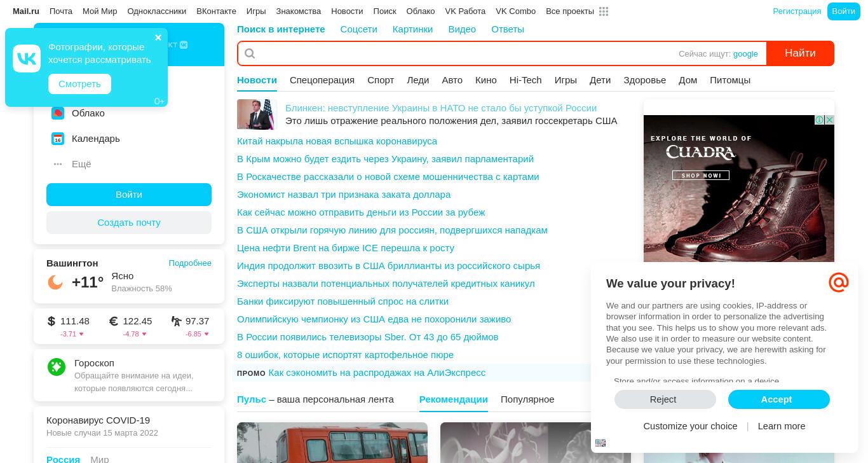Click Войти button in top bar
This screenshot has width=868, height=463.
point(843,11)
